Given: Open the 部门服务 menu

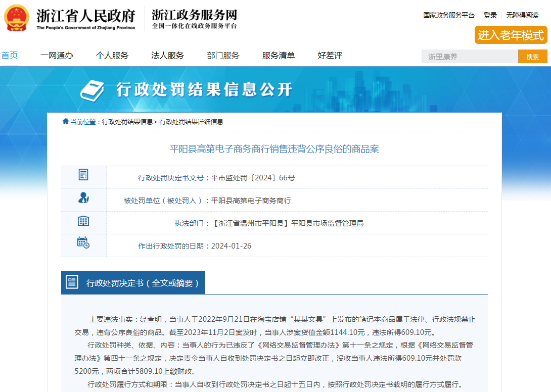Looking at the screenshot, I should coord(223,56).
